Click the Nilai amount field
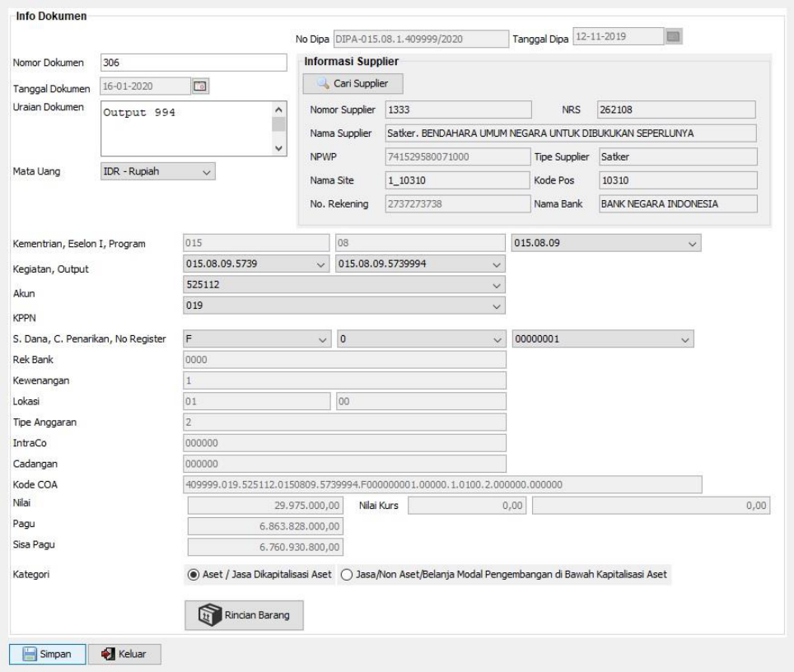The height and width of the screenshot is (672, 794). (266, 506)
